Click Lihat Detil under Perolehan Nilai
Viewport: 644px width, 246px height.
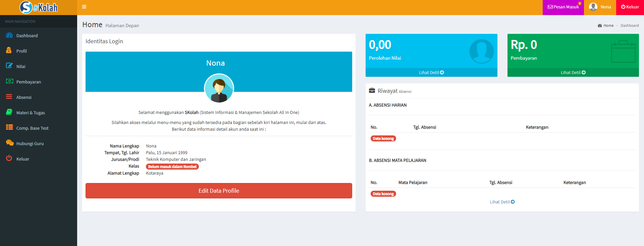pyautogui.click(x=431, y=72)
